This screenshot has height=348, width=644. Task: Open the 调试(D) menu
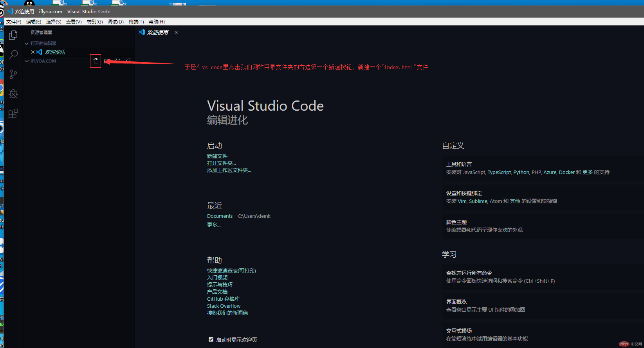(115, 22)
